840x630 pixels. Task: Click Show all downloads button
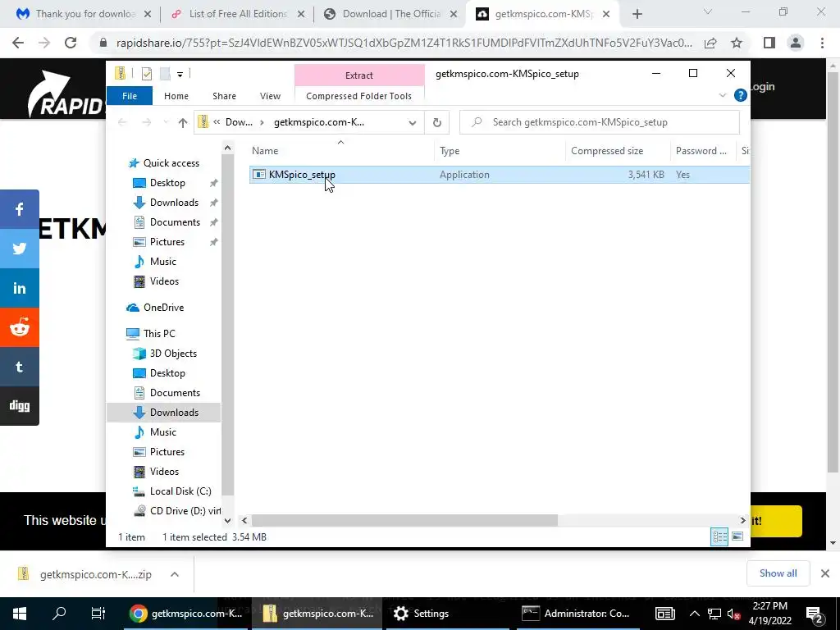778,573
